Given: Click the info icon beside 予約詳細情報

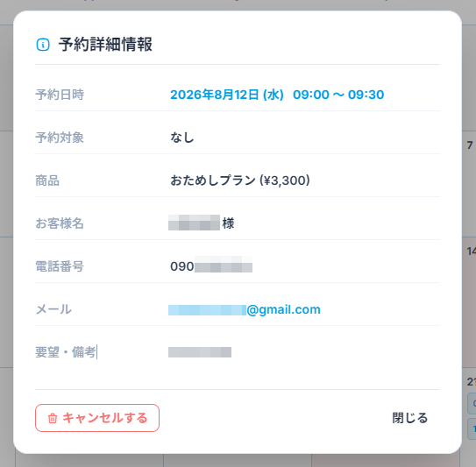Looking at the screenshot, I should pyautogui.click(x=43, y=45).
